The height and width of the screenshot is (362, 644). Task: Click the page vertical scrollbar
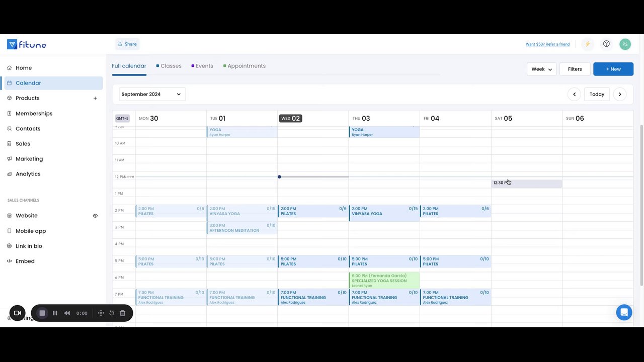641,205
